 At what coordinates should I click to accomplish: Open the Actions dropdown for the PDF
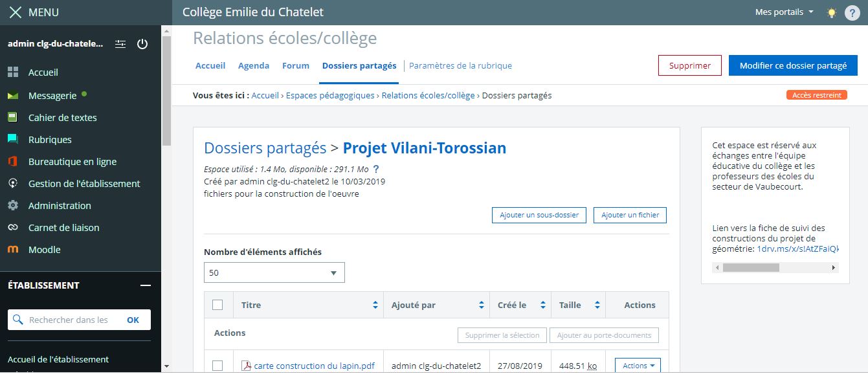tap(638, 366)
